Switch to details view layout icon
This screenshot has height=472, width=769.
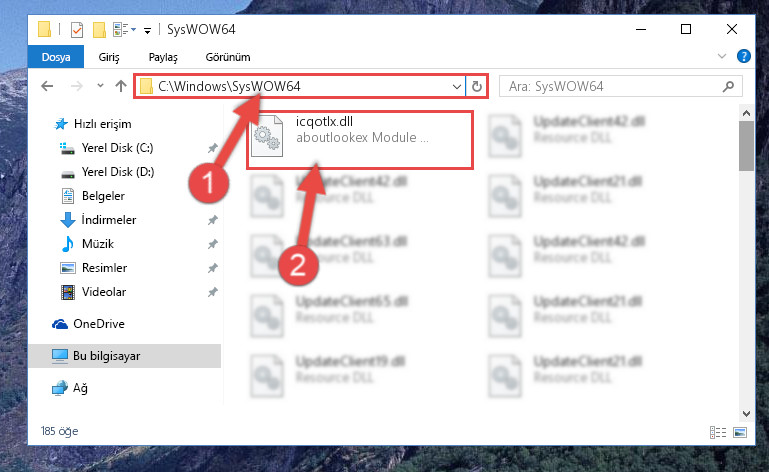tap(718, 432)
